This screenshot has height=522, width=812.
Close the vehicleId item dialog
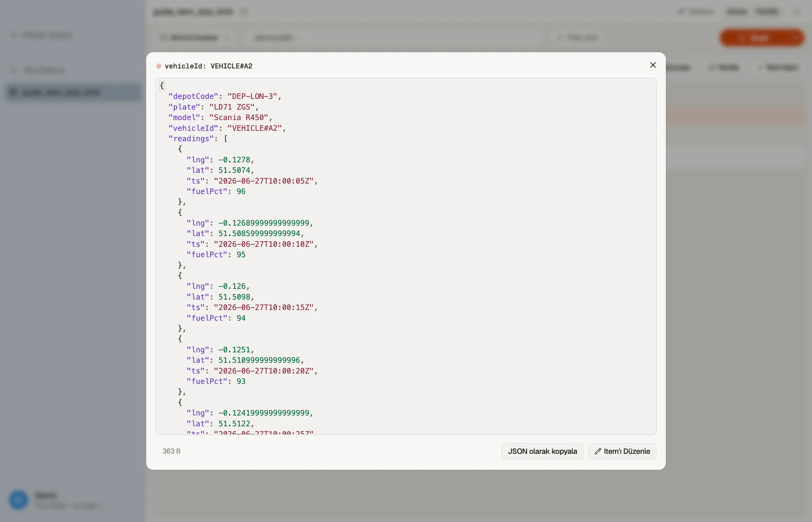653,65
